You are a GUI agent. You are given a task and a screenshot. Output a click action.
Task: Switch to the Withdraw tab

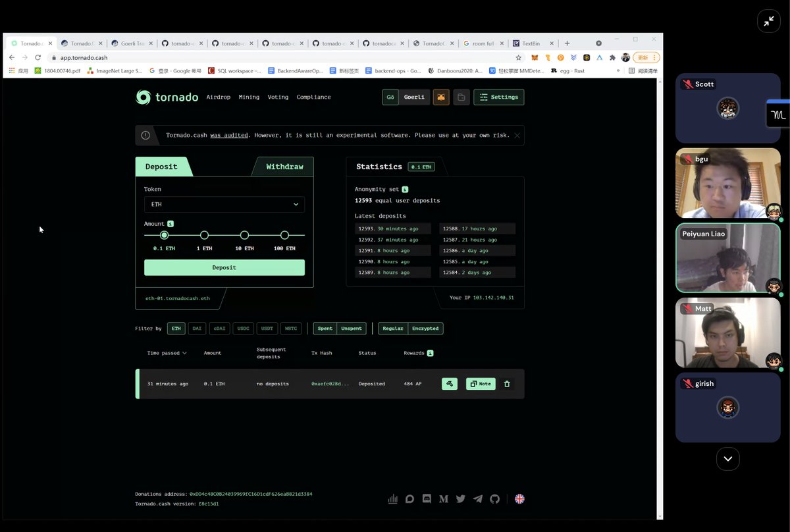(x=284, y=167)
